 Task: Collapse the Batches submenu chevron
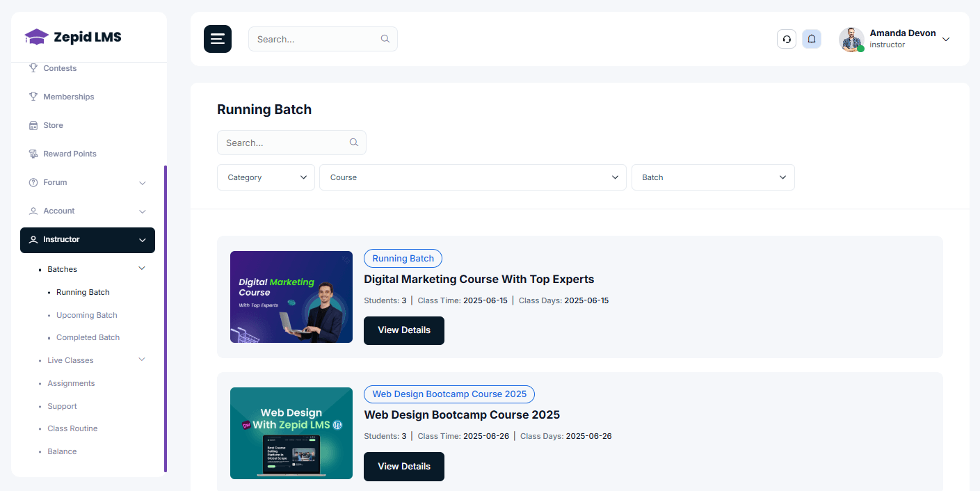[142, 268]
